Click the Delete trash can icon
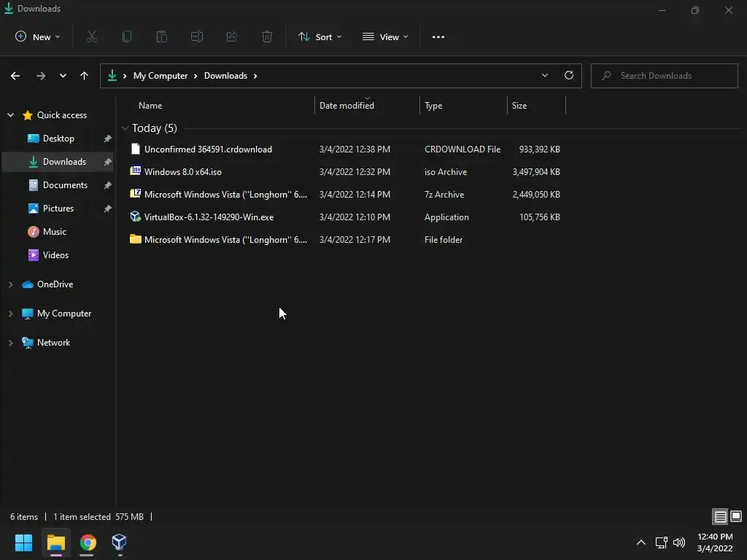This screenshot has height=560, width=747. pos(267,36)
